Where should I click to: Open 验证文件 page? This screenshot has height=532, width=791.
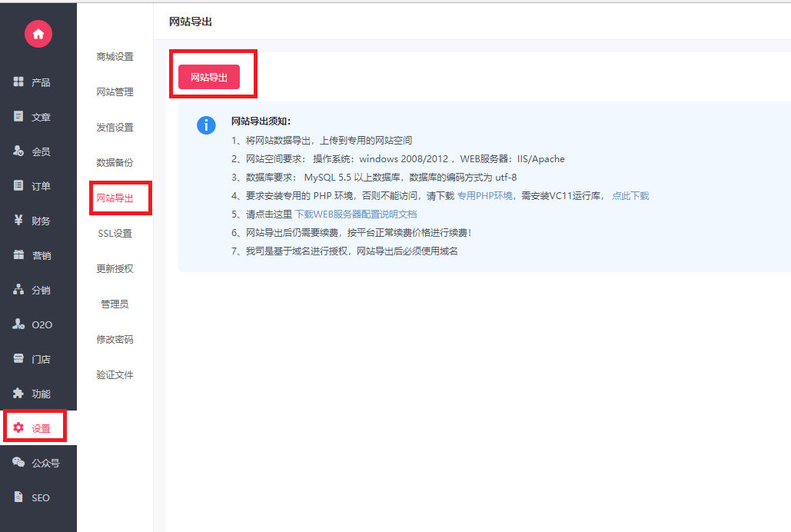pyautogui.click(x=115, y=374)
